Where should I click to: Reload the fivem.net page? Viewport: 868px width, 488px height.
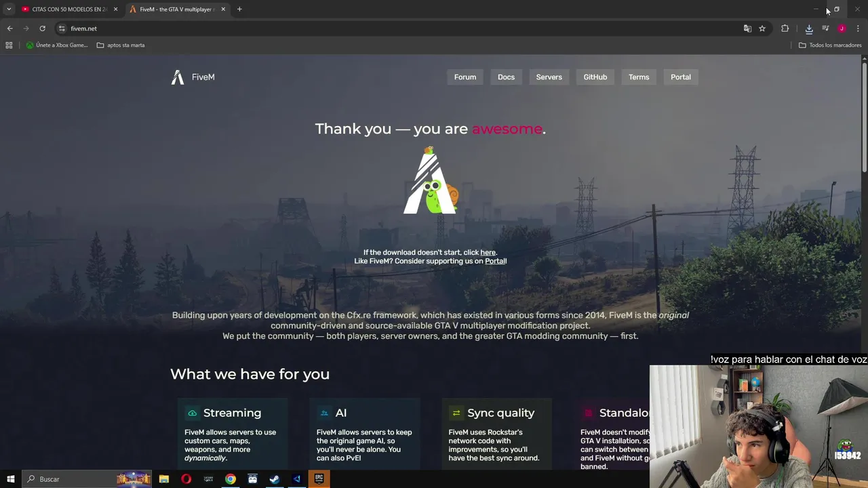tap(42, 28)
